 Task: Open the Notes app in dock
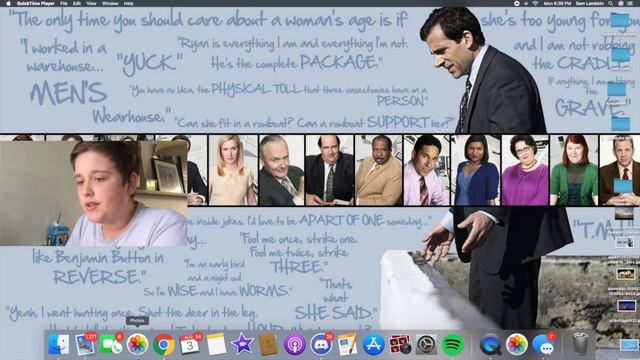pyautogui.click(x=216, y=345)
